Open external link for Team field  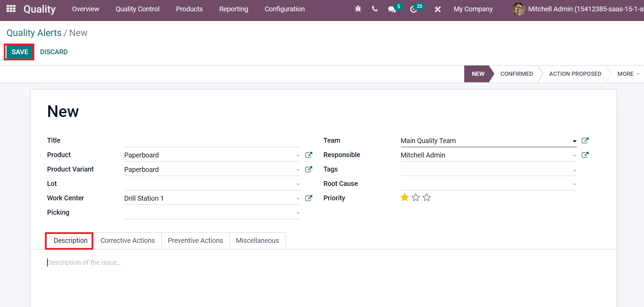[x=585, y=141]
